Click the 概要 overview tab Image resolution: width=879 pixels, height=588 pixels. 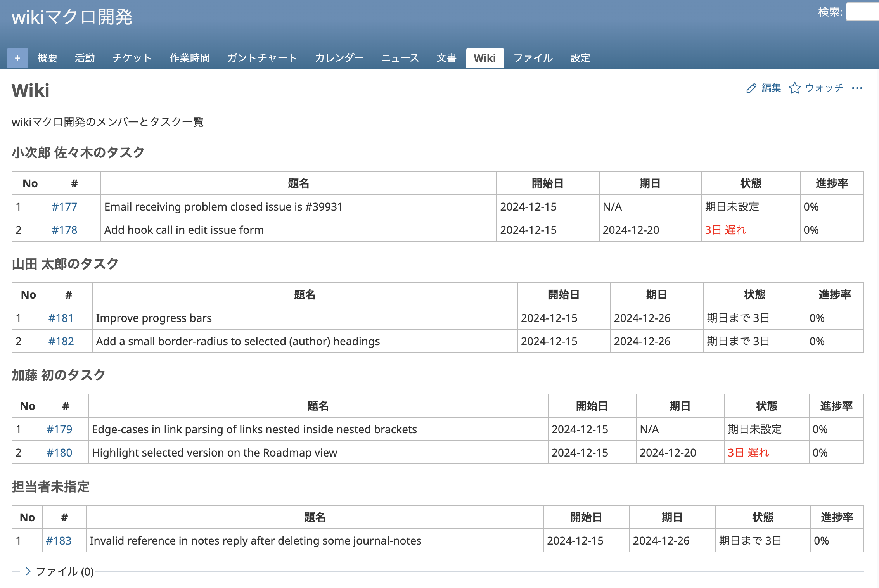pos(47,58)
